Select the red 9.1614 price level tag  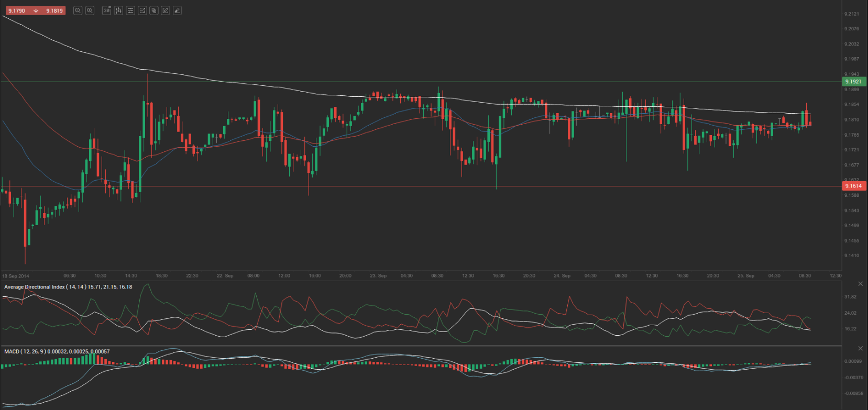click(853, 186)
